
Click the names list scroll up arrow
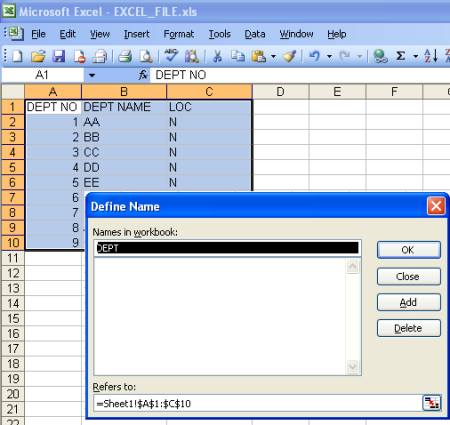pyautogui.click(x=353, y=267)
